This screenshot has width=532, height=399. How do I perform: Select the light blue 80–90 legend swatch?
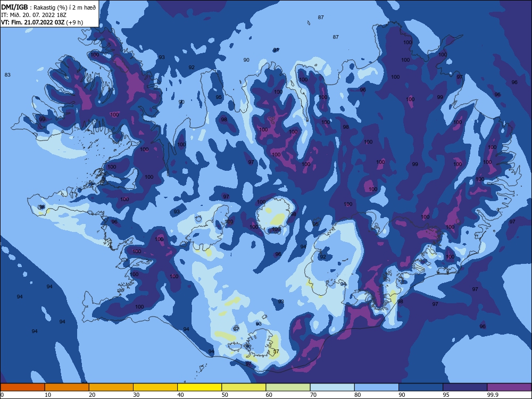point(377,387)
